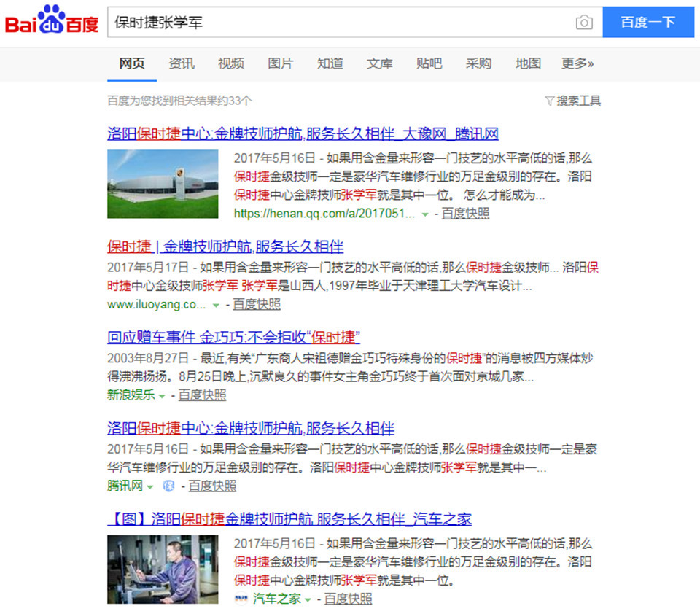Image resolution: width=700 pixels, height=614 pixels.
Task: Click snippet text starting 2003年8月27日
Action: pyautogui.click(x=350, y=367)
